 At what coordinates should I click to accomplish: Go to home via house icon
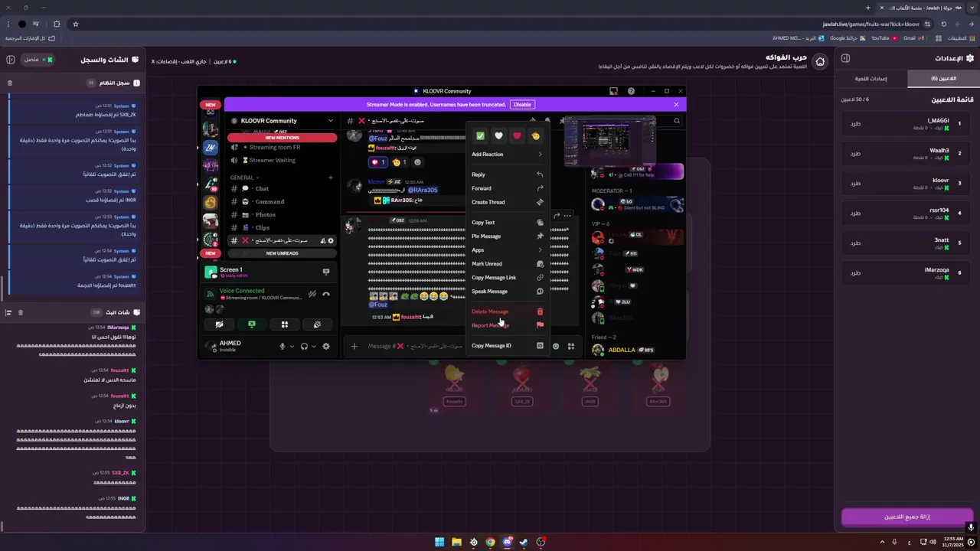coord(820,61)
